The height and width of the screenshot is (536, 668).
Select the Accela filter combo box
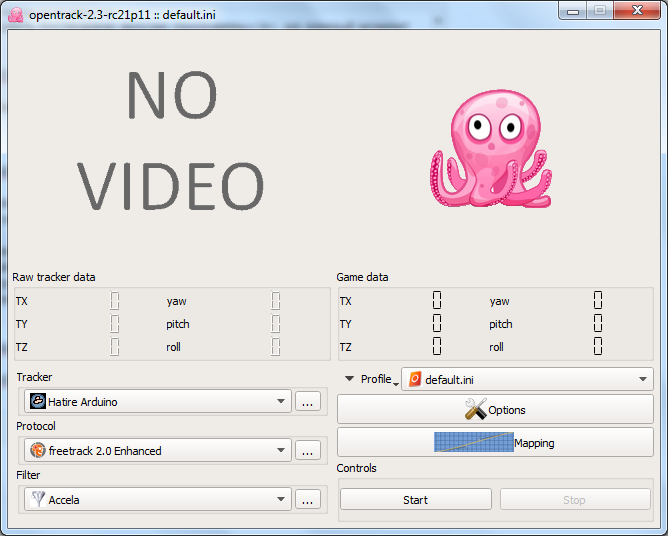click(158, 499)
